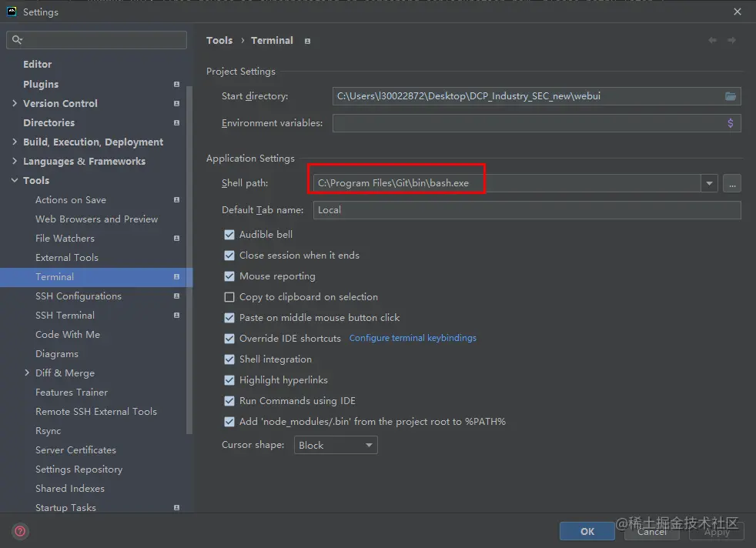Screen dimensions: 756x548
Task: Disable the Shell integration checkbox
Action: pyautogui.click(x=229, y=359)
